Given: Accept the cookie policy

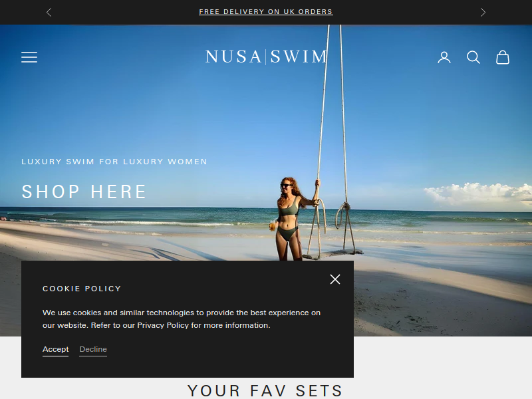Looking at the screenshot, I should coord(56,350).
